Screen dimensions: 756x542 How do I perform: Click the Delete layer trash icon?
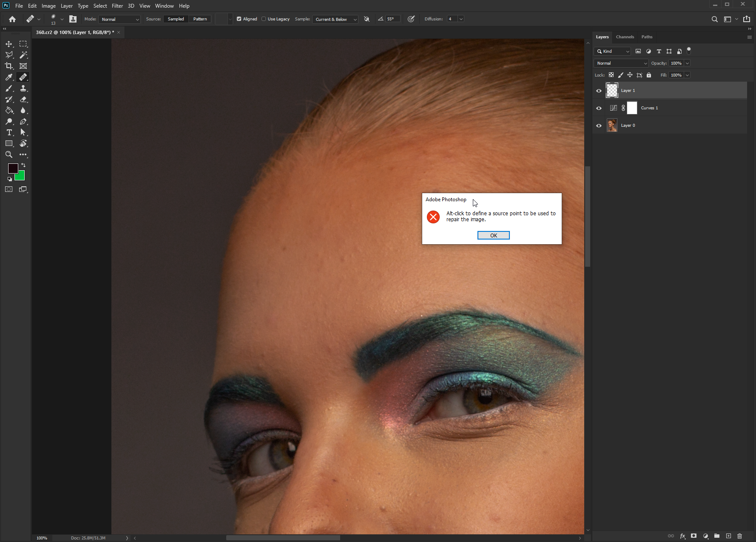tap(739, 536)
